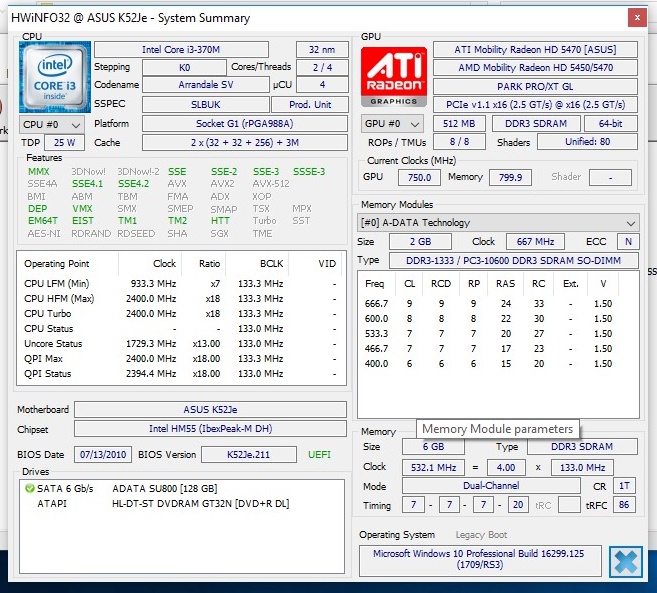
Task: Select the HL-DT-ST DVDRAM GT32N drive
Action: pos(200,503)
